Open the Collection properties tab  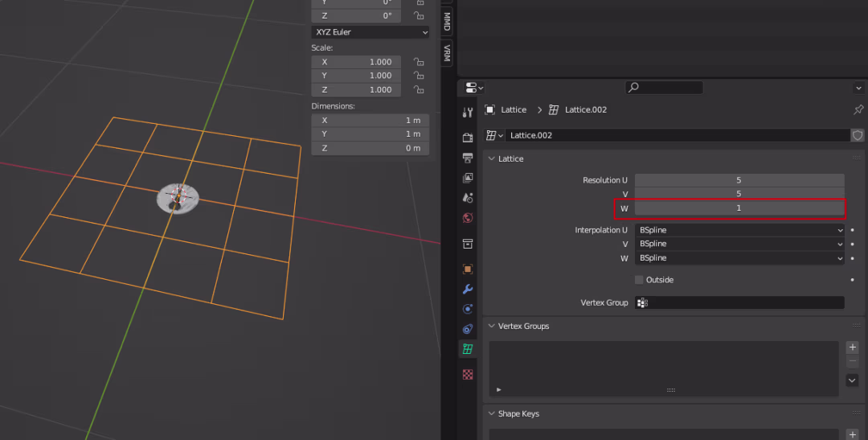coord(468,244)
